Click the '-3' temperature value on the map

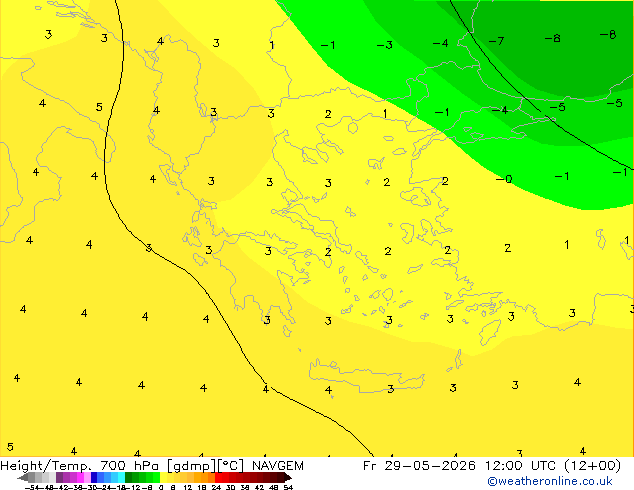tap(385, 45)
